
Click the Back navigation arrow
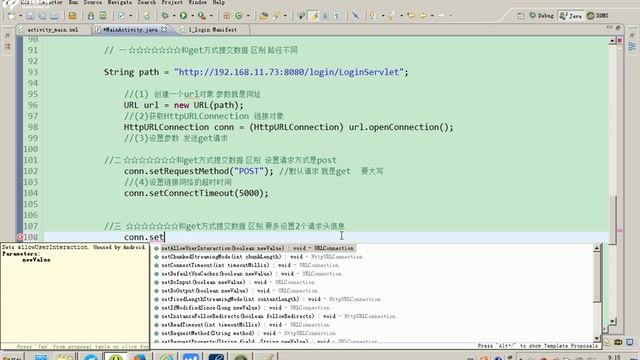(411, 16)
